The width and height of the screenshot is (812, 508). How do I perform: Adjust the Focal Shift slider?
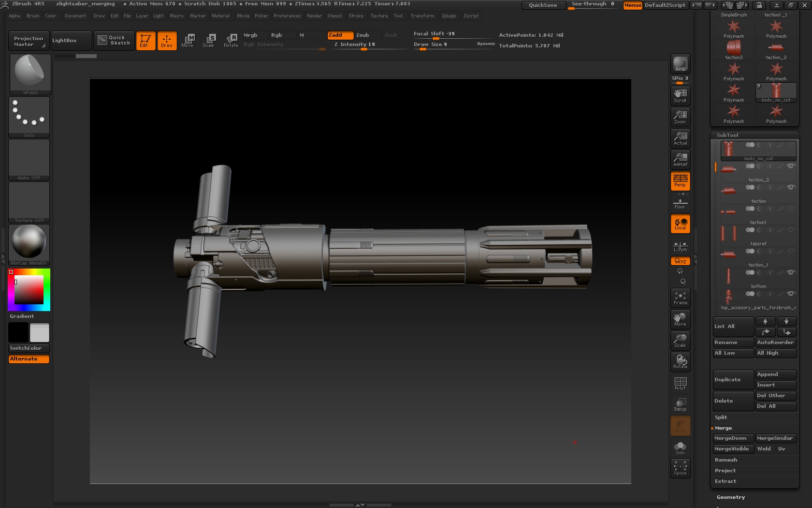453,34
